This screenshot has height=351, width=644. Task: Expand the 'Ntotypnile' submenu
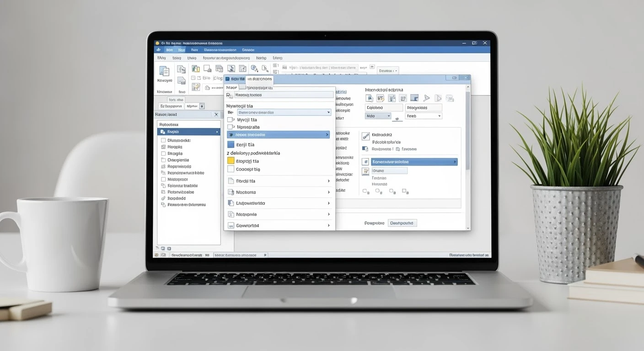(x=328, y=214)
